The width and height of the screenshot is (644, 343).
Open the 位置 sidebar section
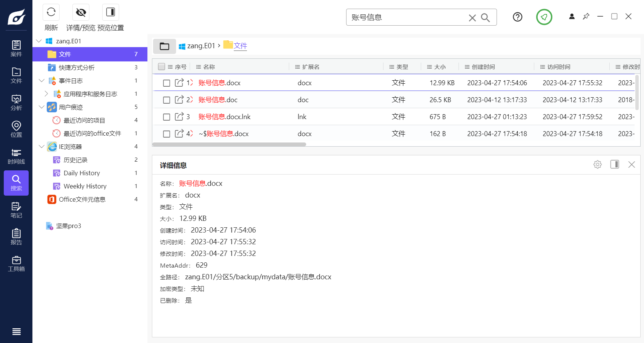(16, 129)
